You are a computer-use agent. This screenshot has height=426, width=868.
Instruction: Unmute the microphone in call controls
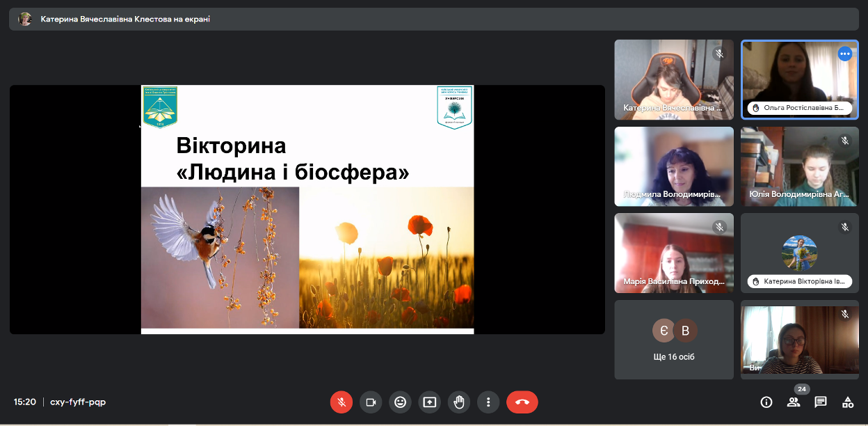point(341,402)
